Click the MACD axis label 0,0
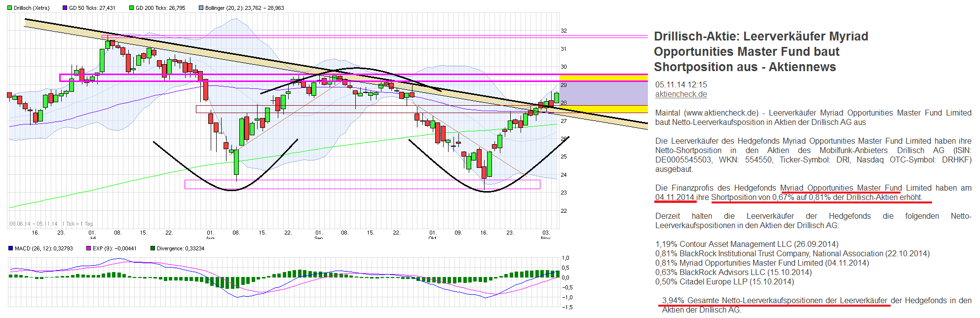 click(x=565, y=278)
